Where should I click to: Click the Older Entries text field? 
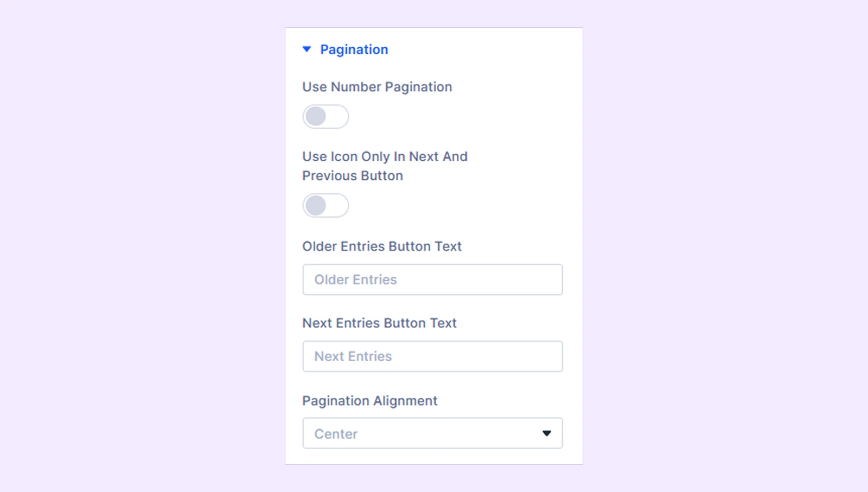coord(432,280)
